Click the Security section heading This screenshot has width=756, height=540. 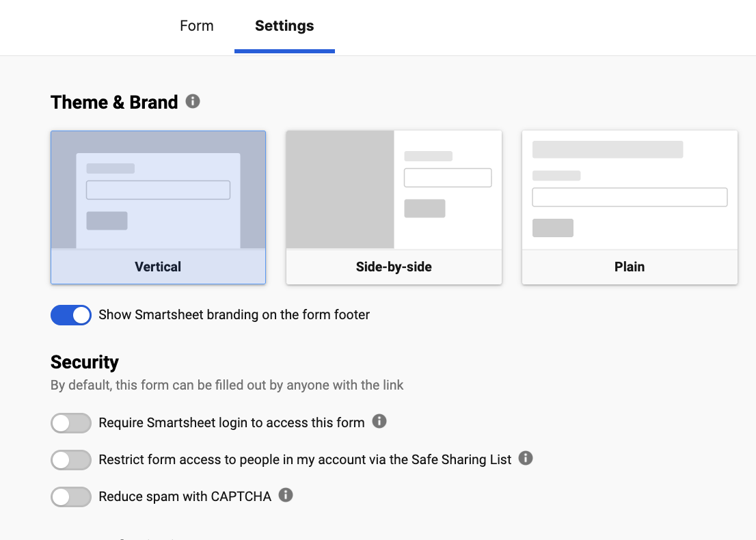[85, 362]
